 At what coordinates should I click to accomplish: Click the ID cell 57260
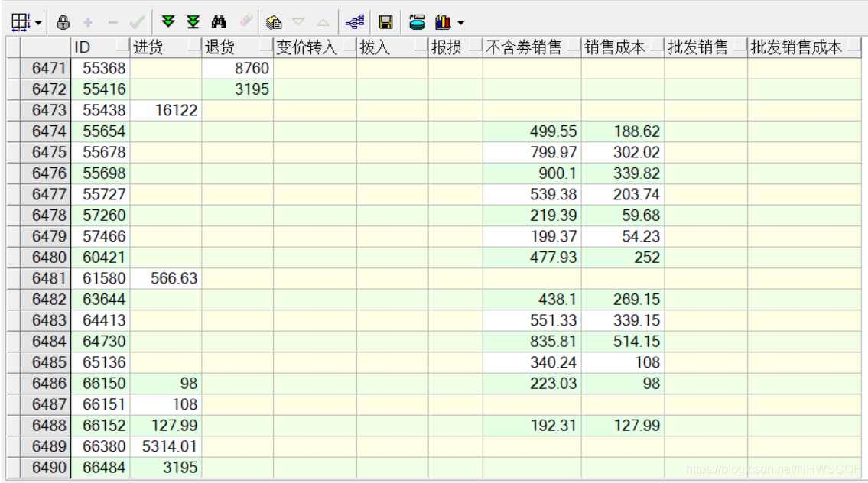coord(101,216)
